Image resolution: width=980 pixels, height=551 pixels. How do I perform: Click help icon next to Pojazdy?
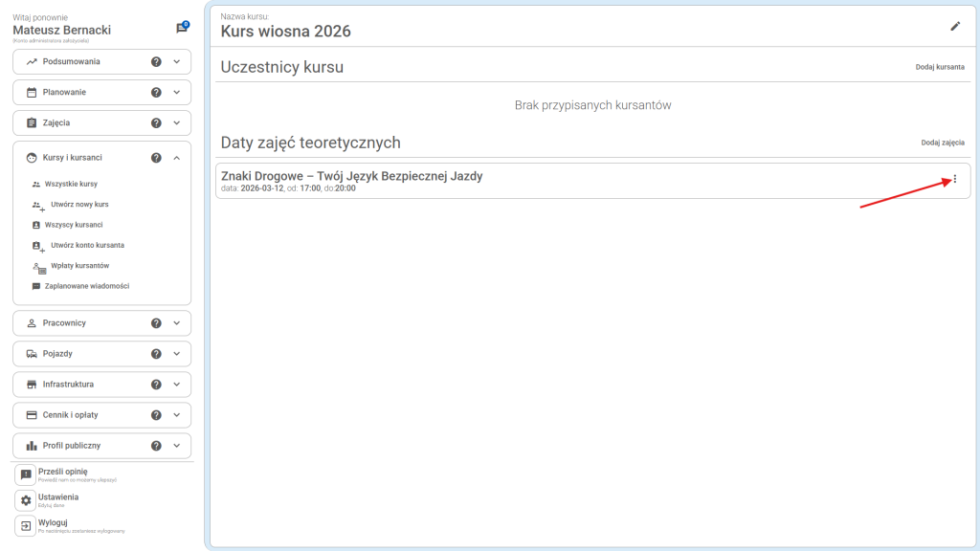pos(156,354)
